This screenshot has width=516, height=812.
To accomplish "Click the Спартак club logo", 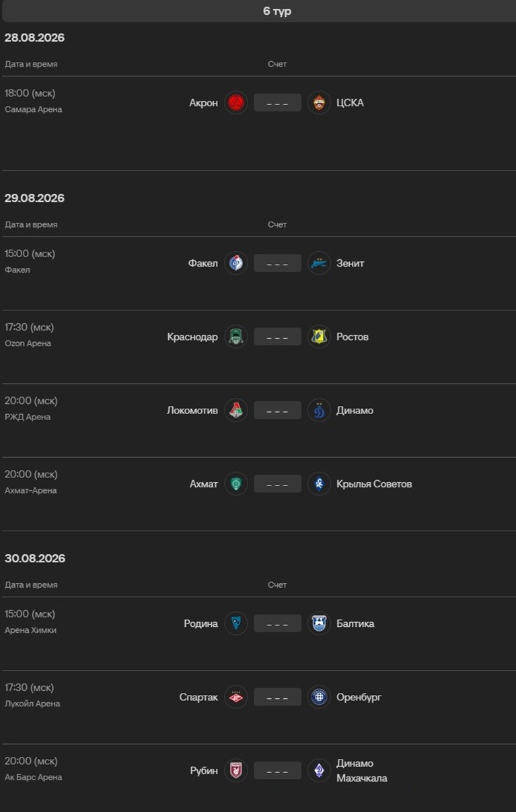I will click(236, 697).
